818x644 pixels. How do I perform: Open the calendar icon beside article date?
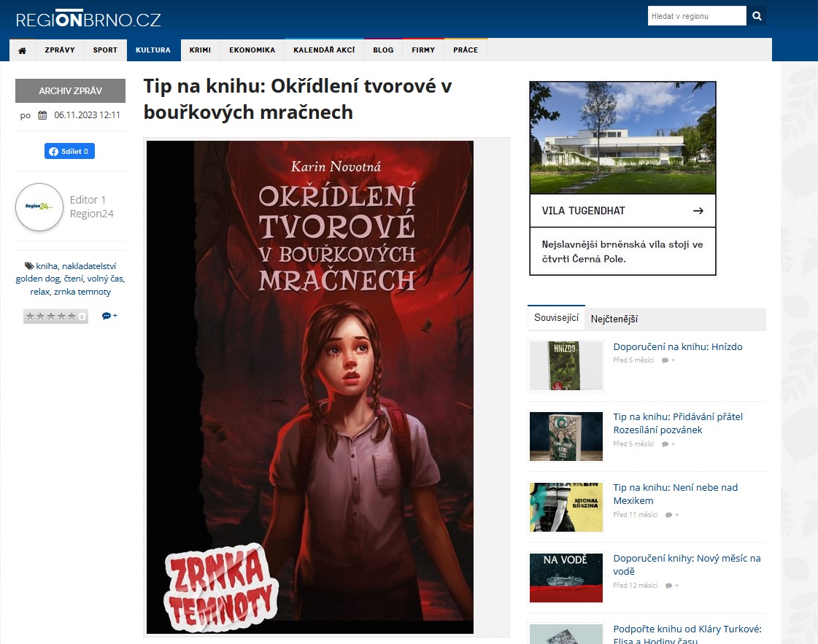coord(42,115)
